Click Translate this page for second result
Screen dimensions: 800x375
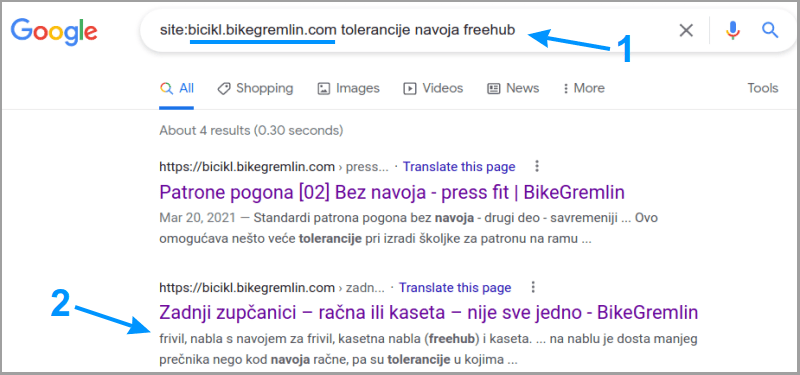(x=455, y=288)
